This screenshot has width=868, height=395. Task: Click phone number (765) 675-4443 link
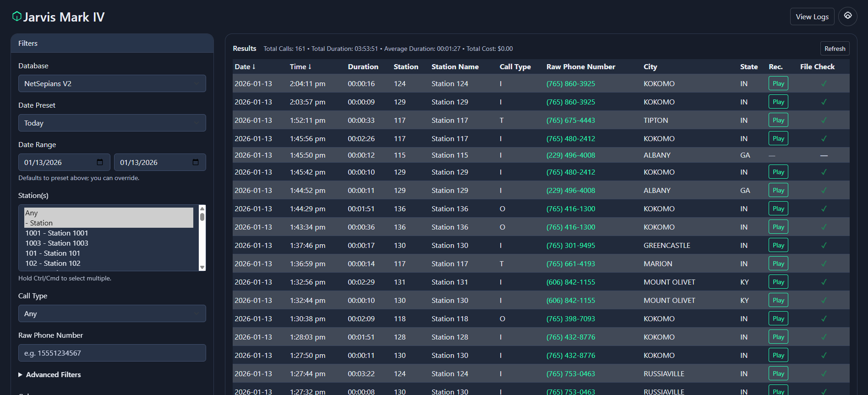[x=571, y=120]
